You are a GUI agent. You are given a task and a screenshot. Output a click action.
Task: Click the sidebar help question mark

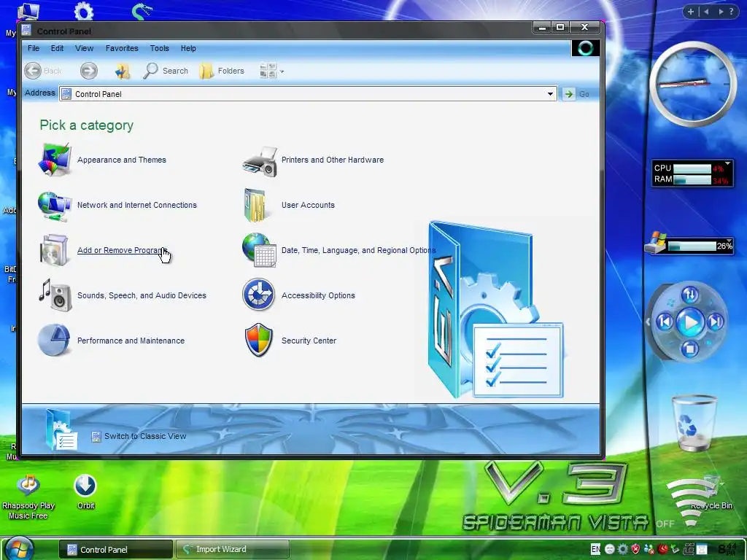pyautogui.click(x=732, y=12)
